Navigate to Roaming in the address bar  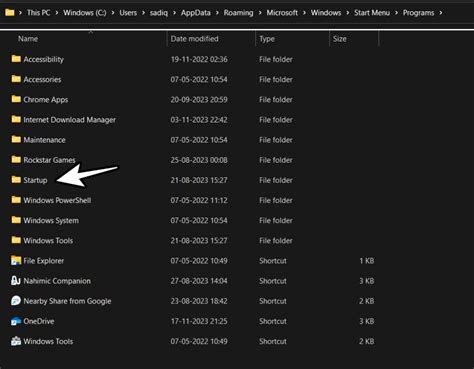(x=238, y=13)
